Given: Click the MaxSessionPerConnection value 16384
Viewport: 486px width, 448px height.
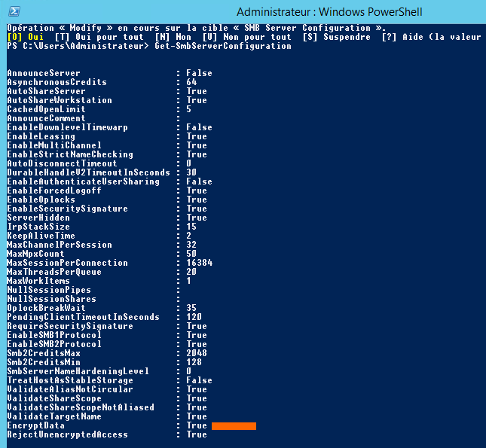Looking at the screenshot, I should [200, 263].
